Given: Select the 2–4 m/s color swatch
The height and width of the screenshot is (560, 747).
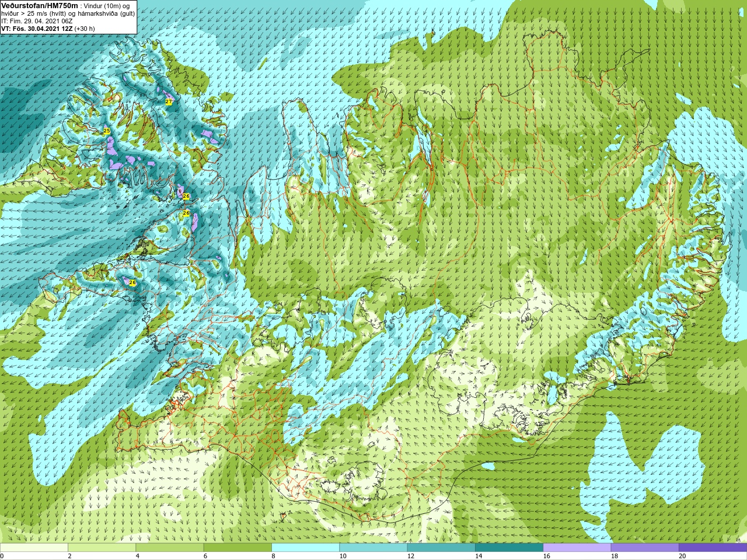Looking at the screenshot, I should (102, 548).
